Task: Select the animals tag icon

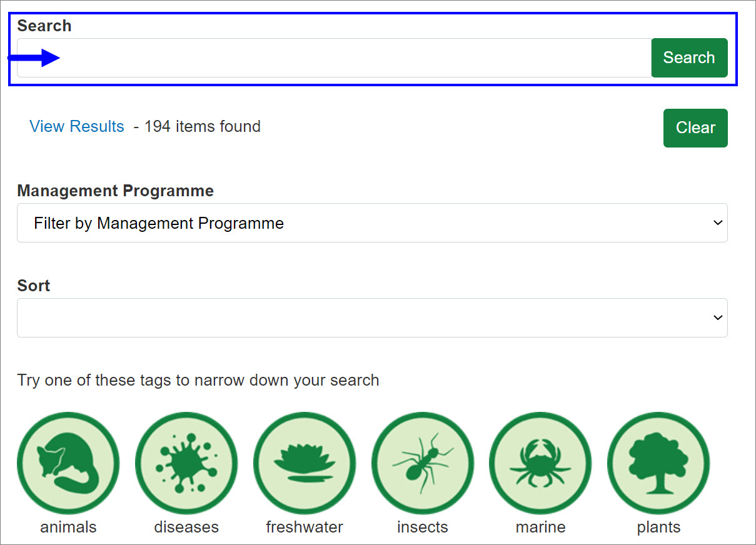Action: pyautogui.click(x=68, y=463)
